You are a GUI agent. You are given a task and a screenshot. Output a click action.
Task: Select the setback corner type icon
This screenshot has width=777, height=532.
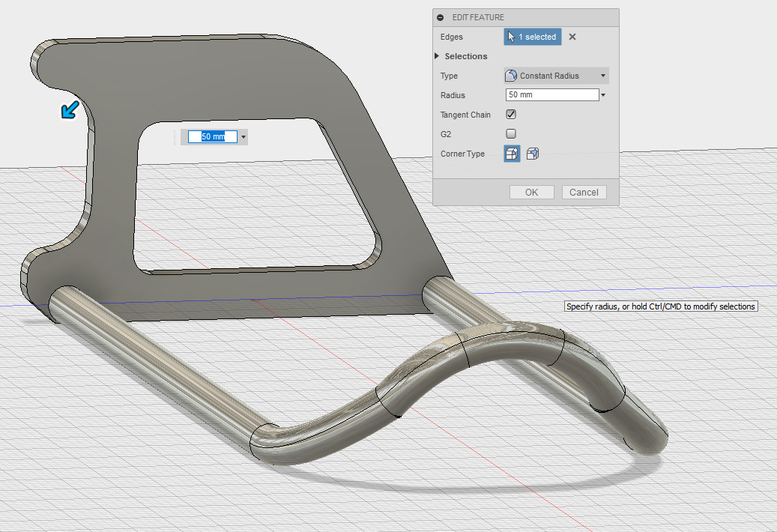point(532,154)
